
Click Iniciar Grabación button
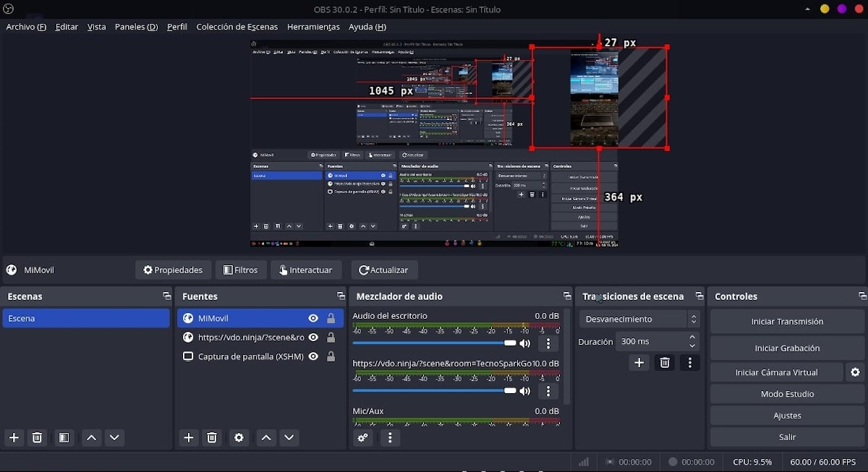(x=787, y=348)
